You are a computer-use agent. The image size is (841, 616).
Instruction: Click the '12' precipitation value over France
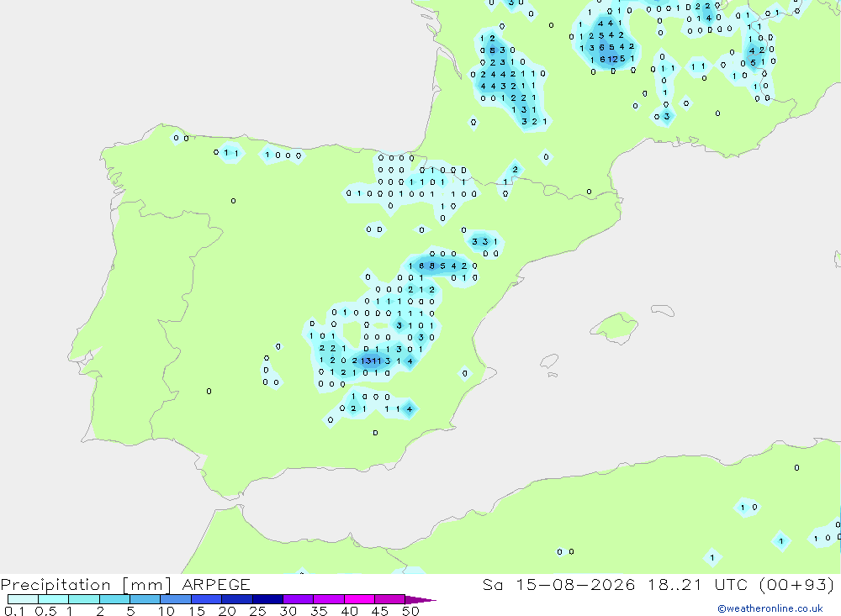612,60
